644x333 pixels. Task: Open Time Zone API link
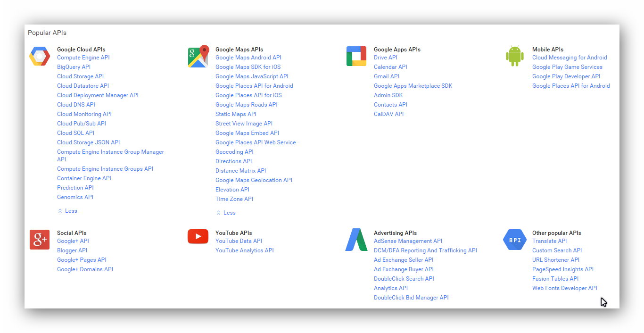(234, 199)
